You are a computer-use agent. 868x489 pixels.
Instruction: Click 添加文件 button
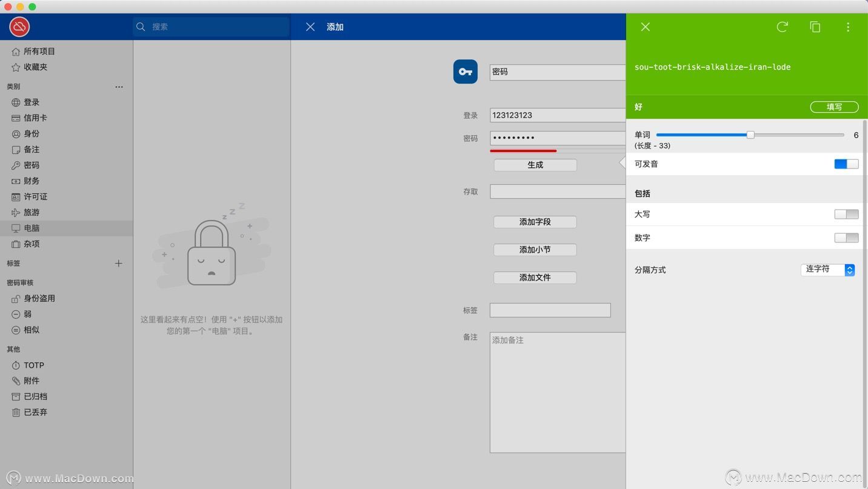(535, 278)
